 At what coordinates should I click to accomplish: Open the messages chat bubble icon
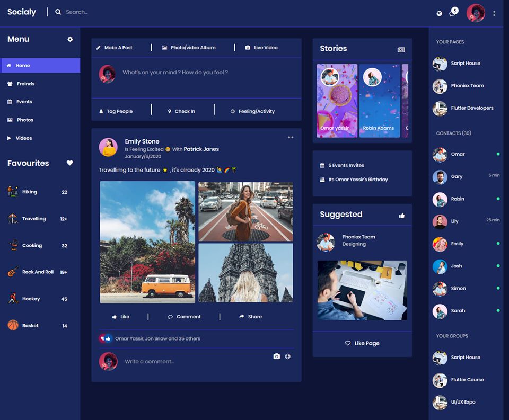coord(453,12)
